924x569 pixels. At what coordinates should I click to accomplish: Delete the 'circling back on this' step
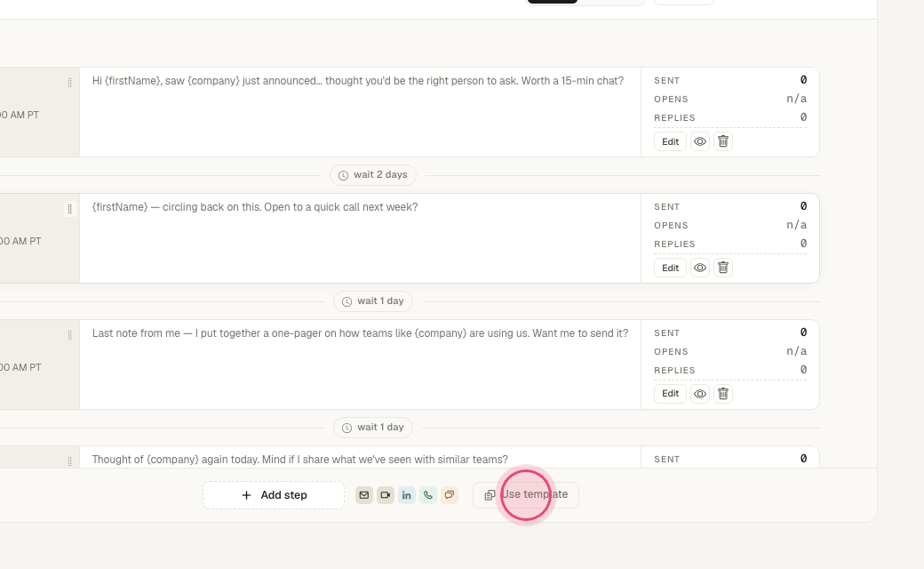[x=723, y=268]
